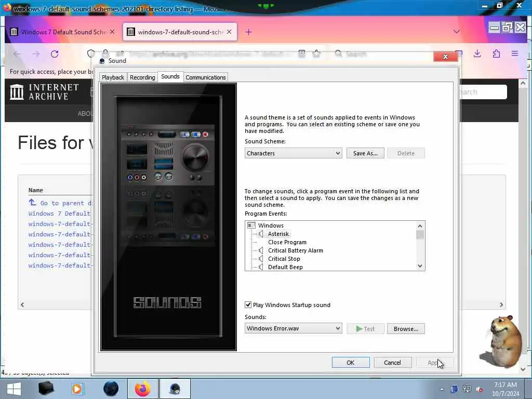Open the first Firefox tab Windows 7 Default Sound
Image resolution: width=532 pixels, height=399 pixels.
click(63, 32)
